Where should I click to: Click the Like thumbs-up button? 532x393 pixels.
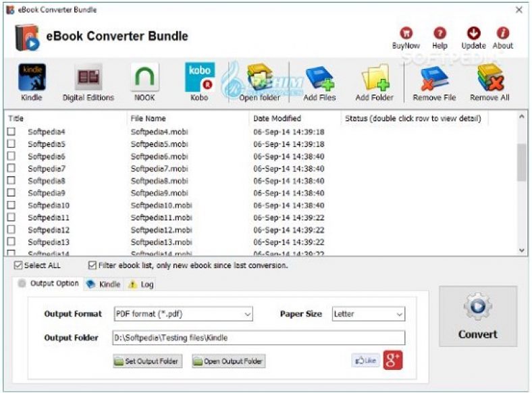coord(366,361)
